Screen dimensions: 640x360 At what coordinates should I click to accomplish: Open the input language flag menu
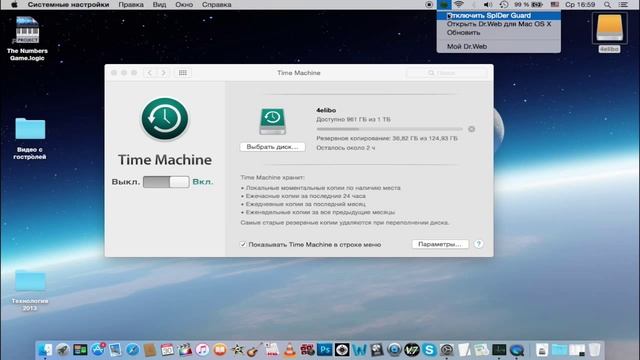pos(555,4)
